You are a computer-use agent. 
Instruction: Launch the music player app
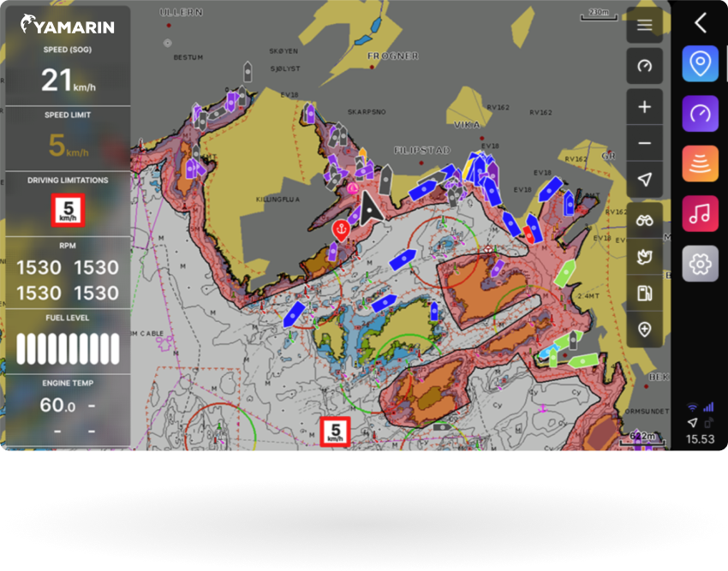tap(700, 213)
